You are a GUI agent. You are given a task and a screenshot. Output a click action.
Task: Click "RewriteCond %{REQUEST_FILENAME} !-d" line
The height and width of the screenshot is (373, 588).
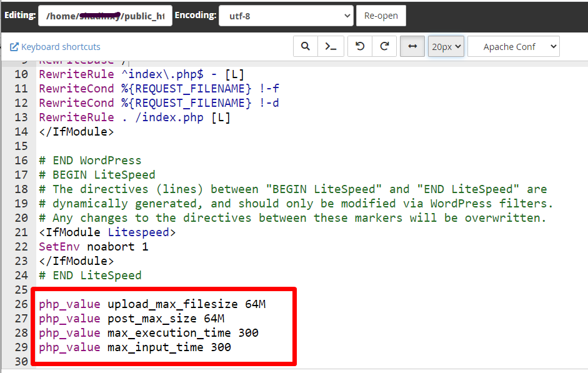pyautogui.click(x=159, y=103)
